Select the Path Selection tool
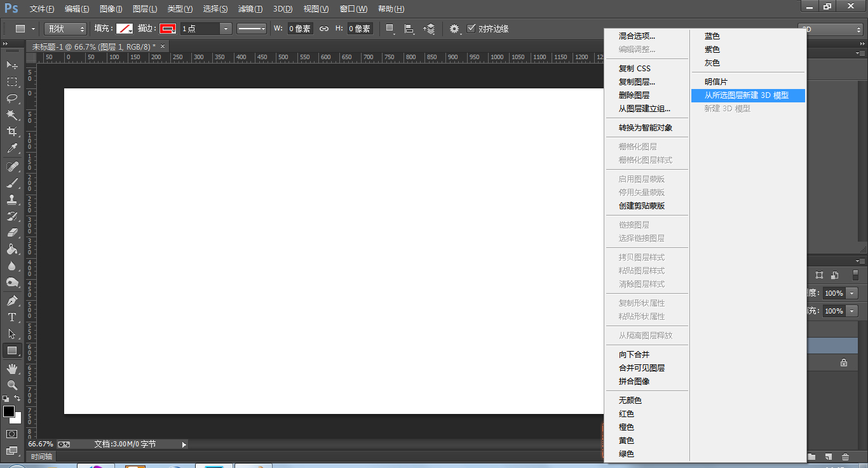This screenshot has height=468, width=868. pos(12,334)
